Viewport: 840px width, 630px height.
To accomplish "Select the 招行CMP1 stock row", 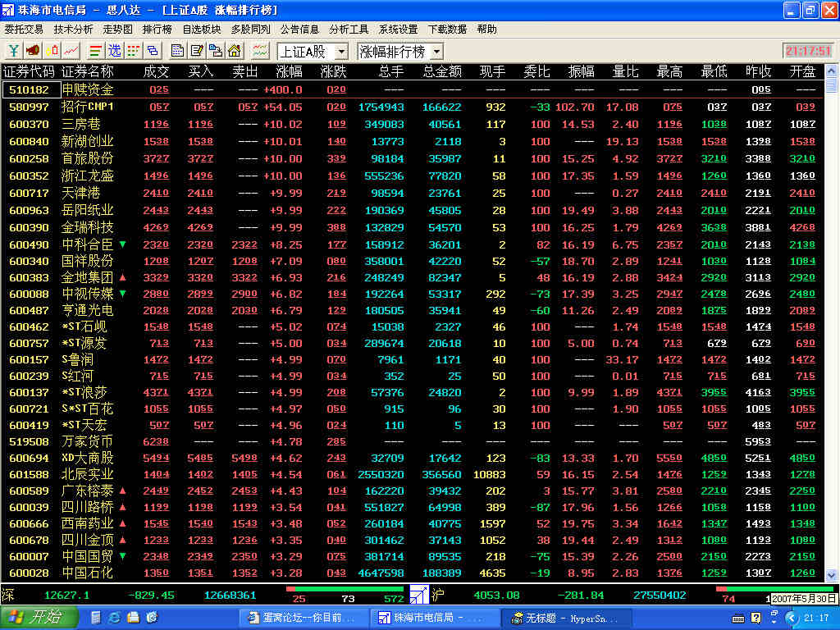I will click(413, 107).
